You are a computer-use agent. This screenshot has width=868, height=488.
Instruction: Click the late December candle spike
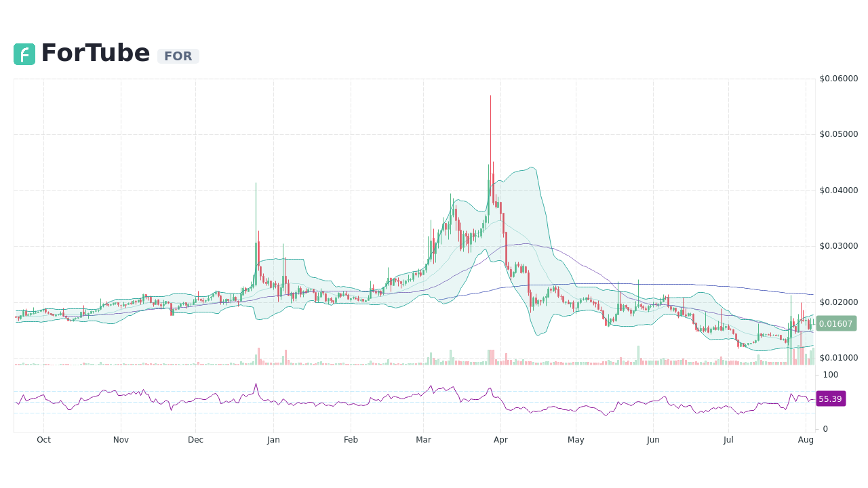point(256,217)
